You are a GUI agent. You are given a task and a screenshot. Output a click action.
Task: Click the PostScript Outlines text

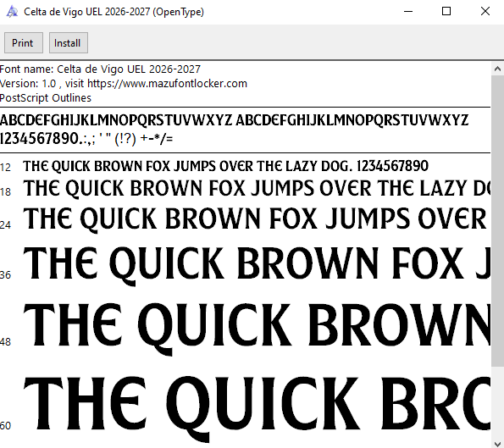tap(46, 98)
